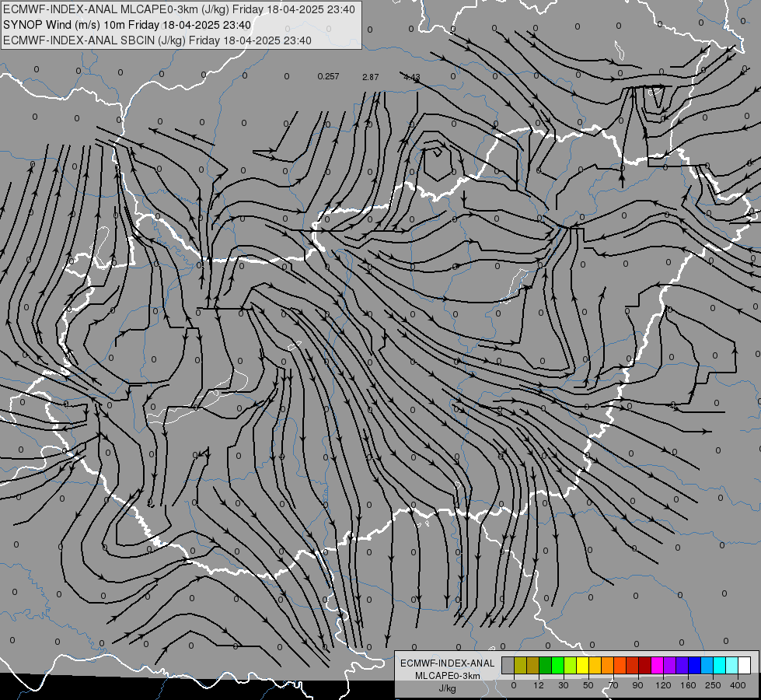Click the pure blue legend swatch

click(x=694, y=665)
